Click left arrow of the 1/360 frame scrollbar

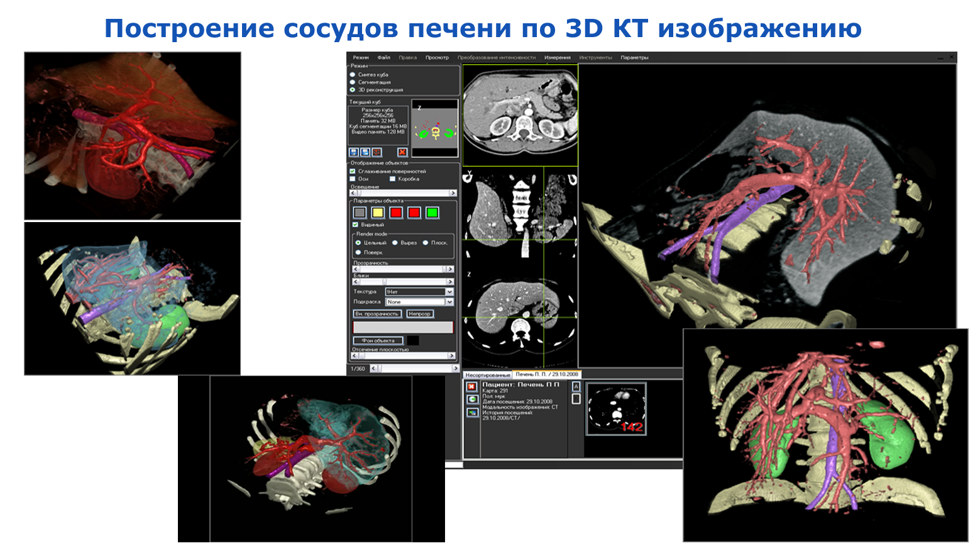pyautogui.click(x=373, y=369)
